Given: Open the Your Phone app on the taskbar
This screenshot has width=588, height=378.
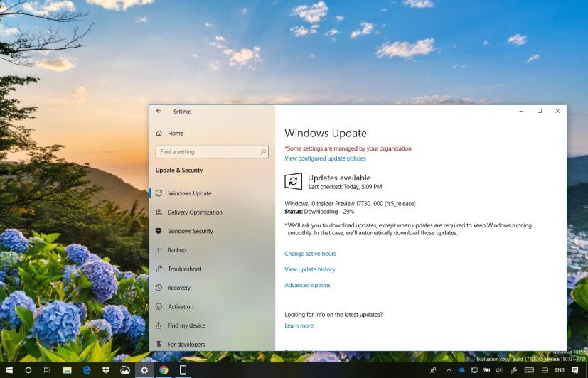Looking at the screenshot, I should (183, 370).
